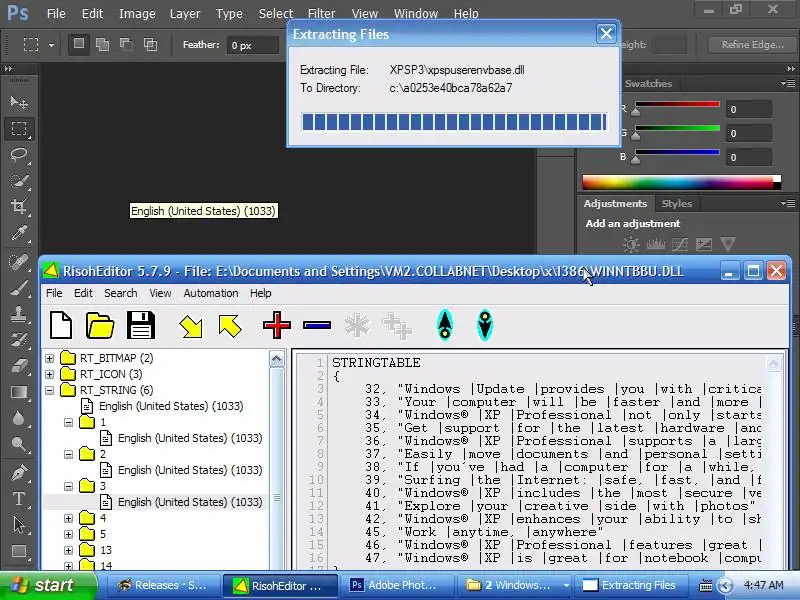This screenshot has width=800, height=600.
Task: Expand folder 4 in resource tree
Action: pyautogui.click(x=68, y=518)
